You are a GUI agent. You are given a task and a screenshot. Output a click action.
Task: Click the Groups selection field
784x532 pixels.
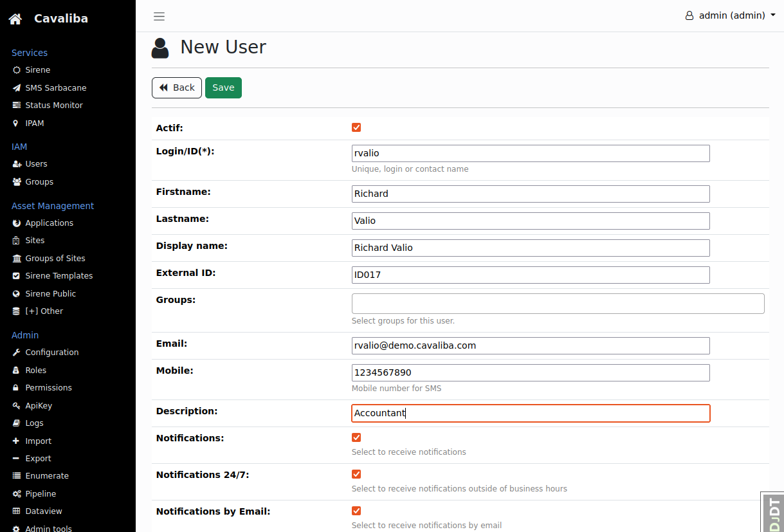click(x=558, y=303)
